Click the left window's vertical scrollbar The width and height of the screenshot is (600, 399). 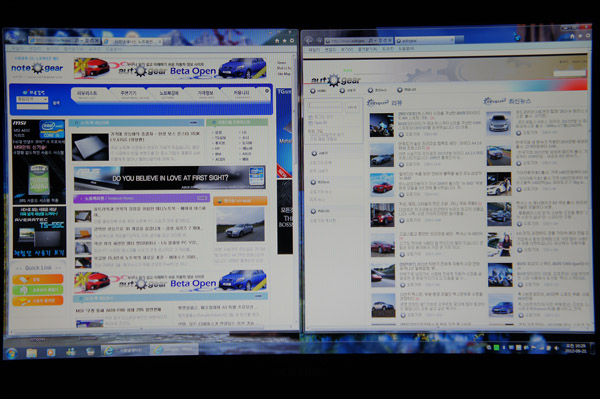click(294, 191)
